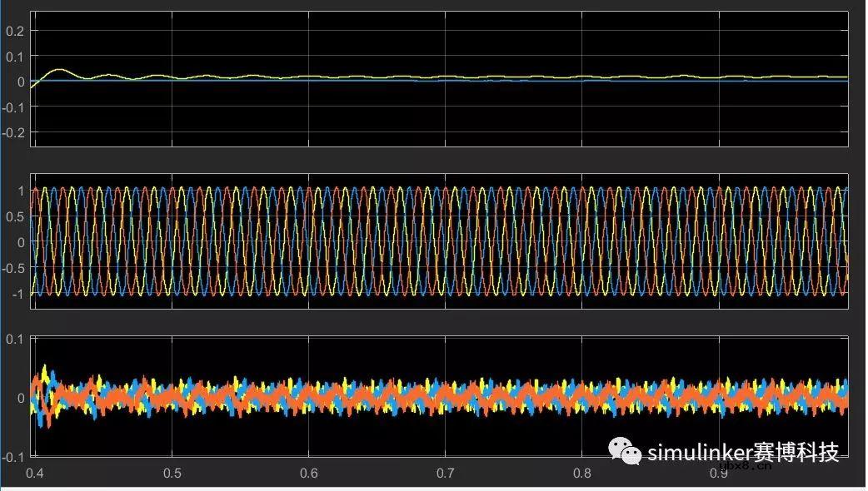The width and height of the screenshot is (868, 491).
Task: Click the 0.5 tick on middle plot
Action: pos(17,216)
